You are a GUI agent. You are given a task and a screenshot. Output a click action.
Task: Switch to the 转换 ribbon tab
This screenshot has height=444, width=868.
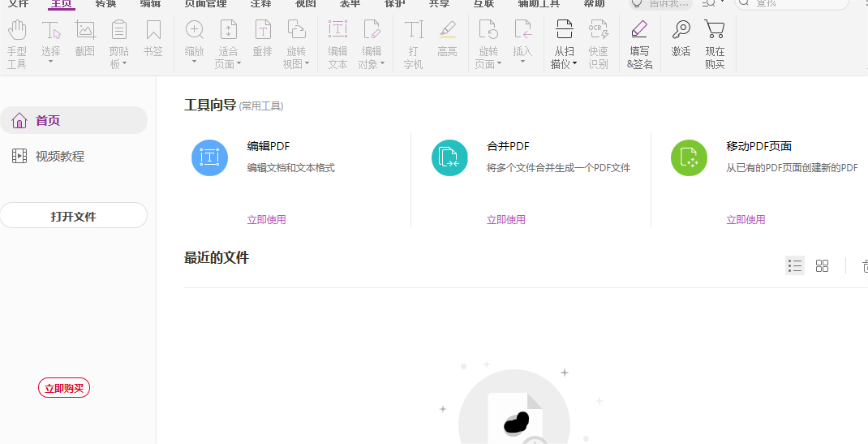[105, 3]
